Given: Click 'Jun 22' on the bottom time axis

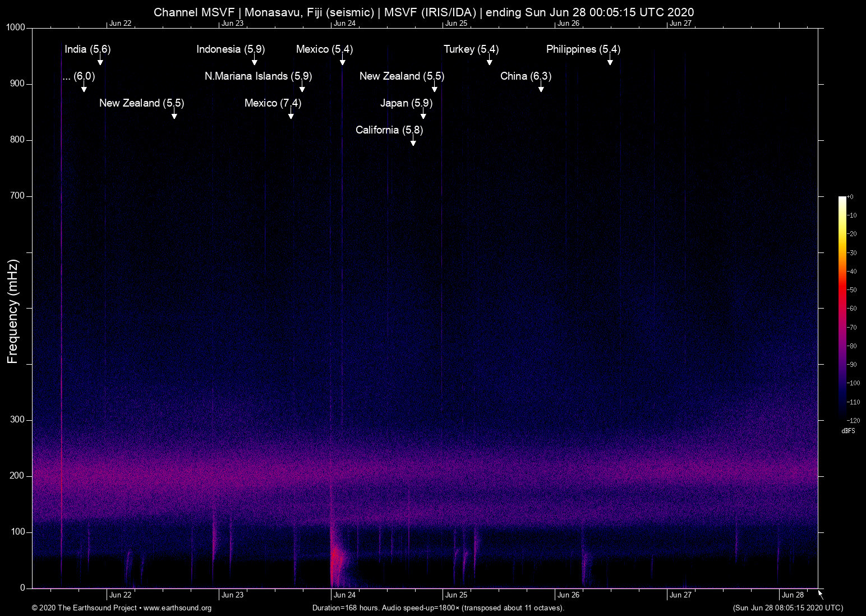Looking at the screenshot, I should (121, 595).
